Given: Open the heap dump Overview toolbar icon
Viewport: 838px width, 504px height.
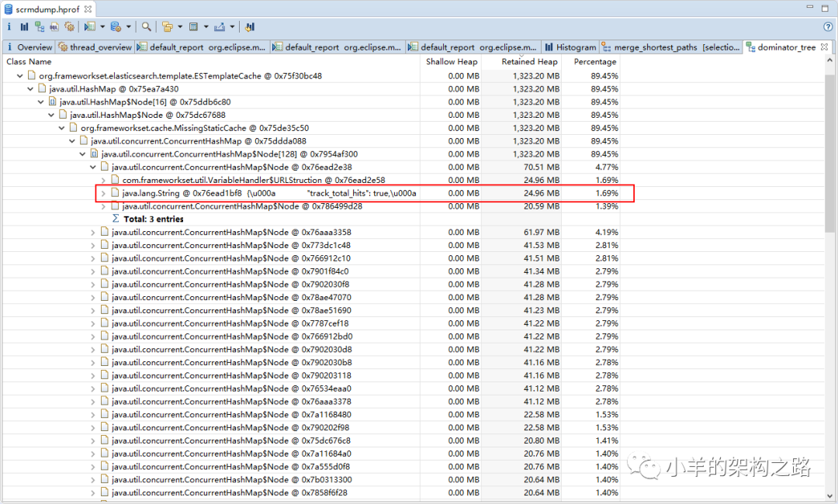Looking at the screenshot, I should [9, 26].
